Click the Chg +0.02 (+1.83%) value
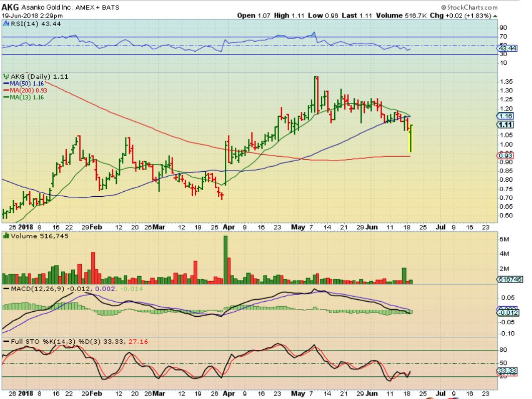Viewport: 532px width, 399px height. pos(460,16)
